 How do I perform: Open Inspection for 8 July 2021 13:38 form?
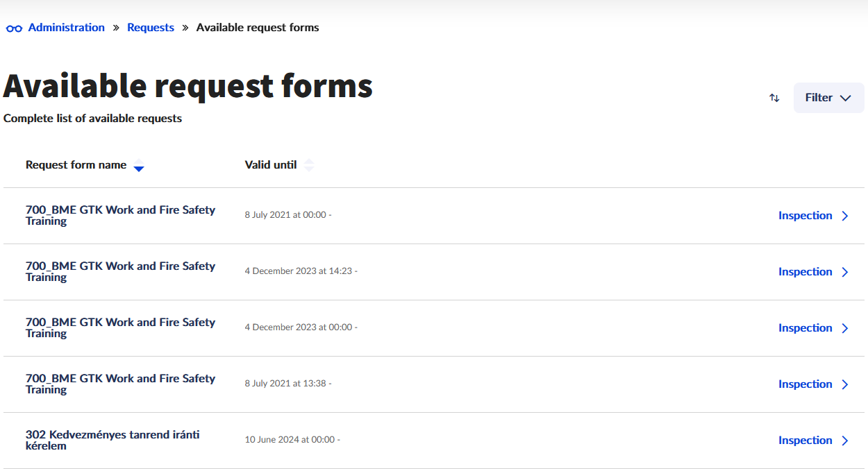(805, 384)
